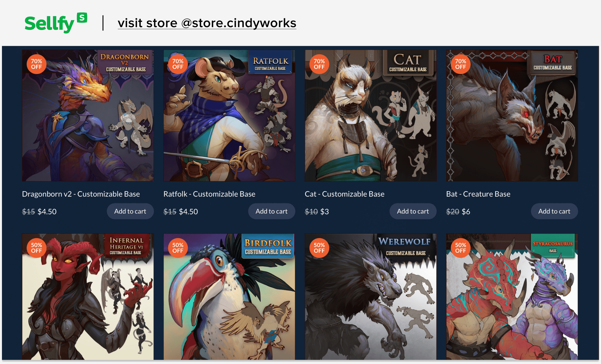The width and height of the screenshot is (601, 364).
Task: Open the visit store @store.cindyworks link
Action: pos(207,23)
